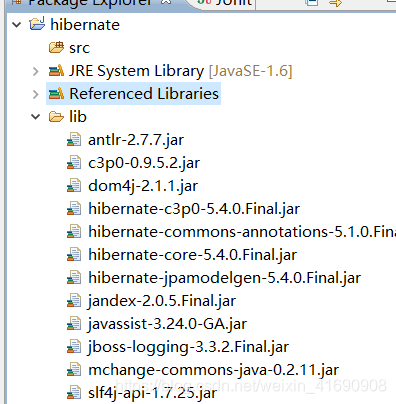Click the slf4j-api-1.7.25.jar file icon
This screenshot has height=404, width=396.
click(74, 393)
